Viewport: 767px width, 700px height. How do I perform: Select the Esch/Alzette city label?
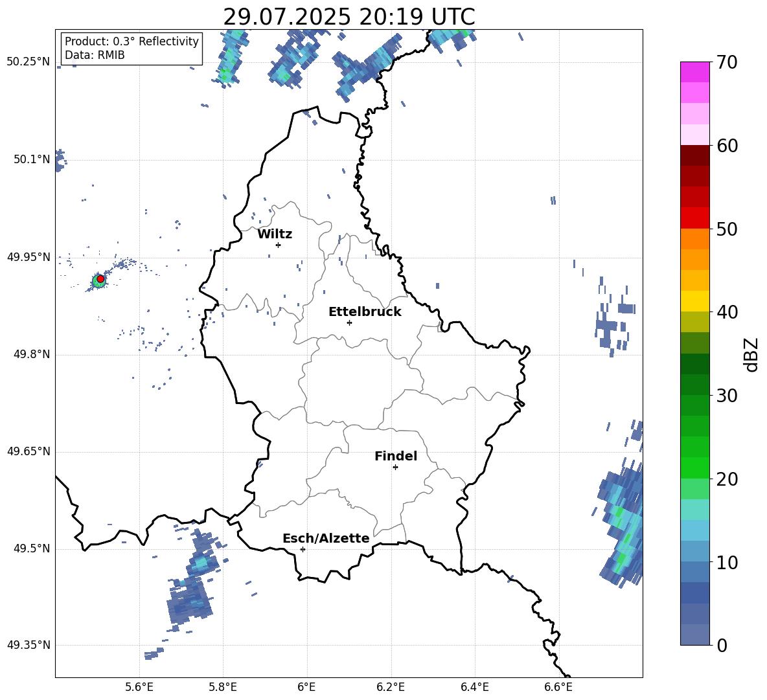(x=326, y=538)
